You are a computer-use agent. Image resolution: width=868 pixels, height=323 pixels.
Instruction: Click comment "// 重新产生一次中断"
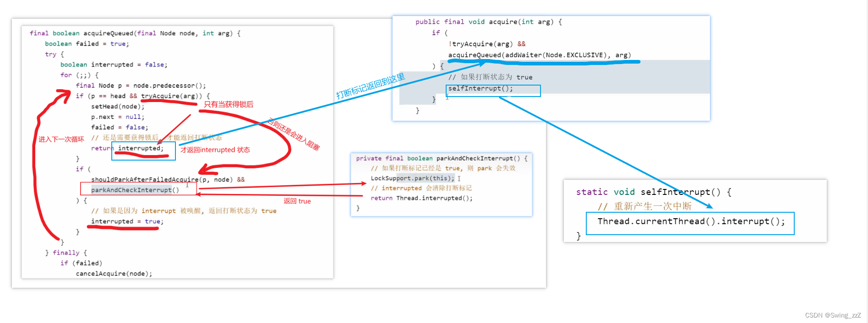[644, 206]
